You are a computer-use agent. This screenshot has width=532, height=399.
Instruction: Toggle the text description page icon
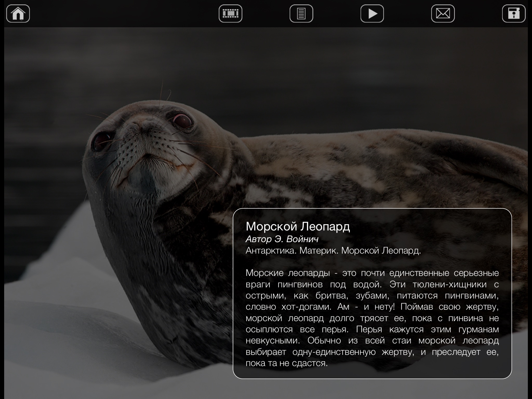pos(301,14)
